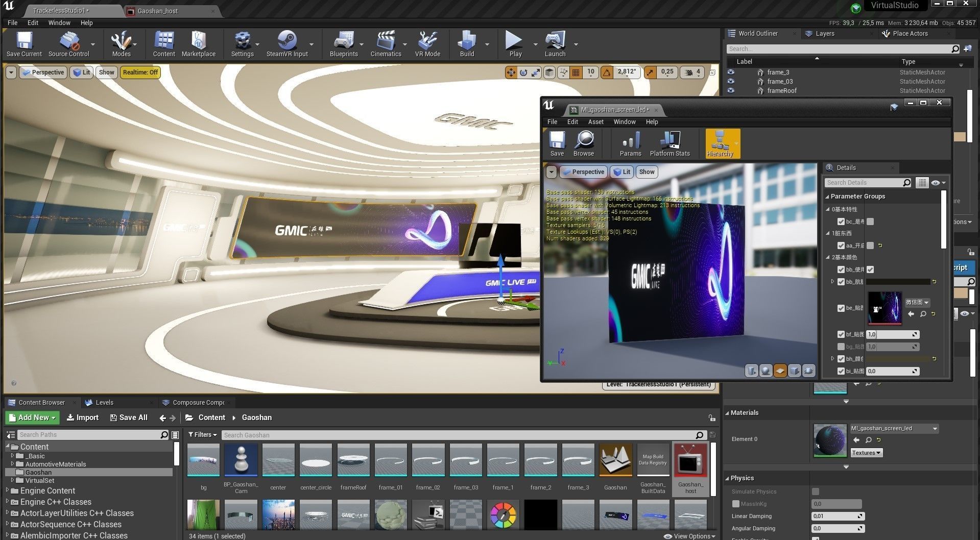Click the search icon next to Textures dropdown
980x540 pixels.
coord(868,440)
